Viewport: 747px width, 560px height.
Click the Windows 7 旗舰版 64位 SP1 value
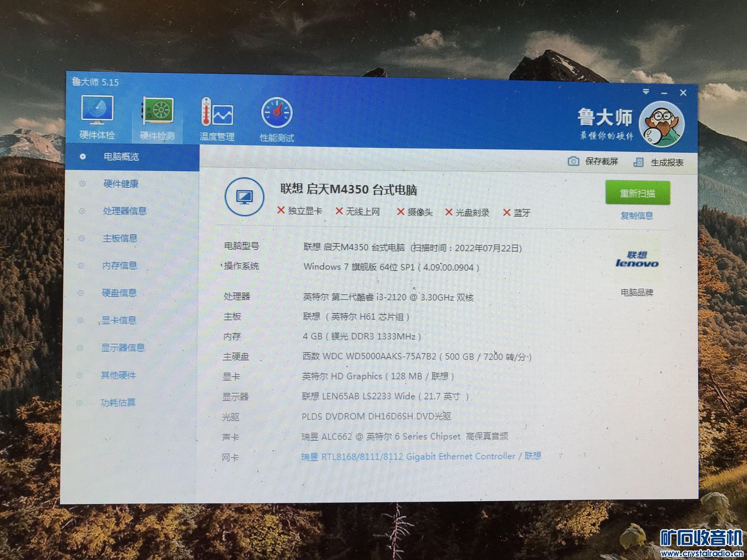pyautogui.click(x=391, y=267)
